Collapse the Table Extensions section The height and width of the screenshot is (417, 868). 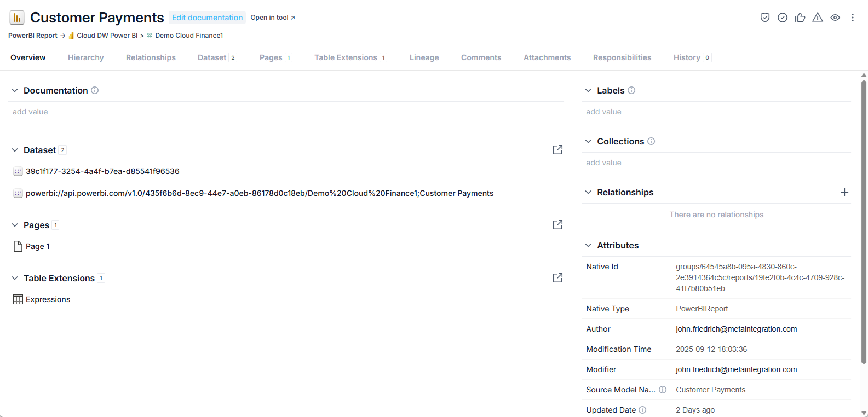click(15, 278)
